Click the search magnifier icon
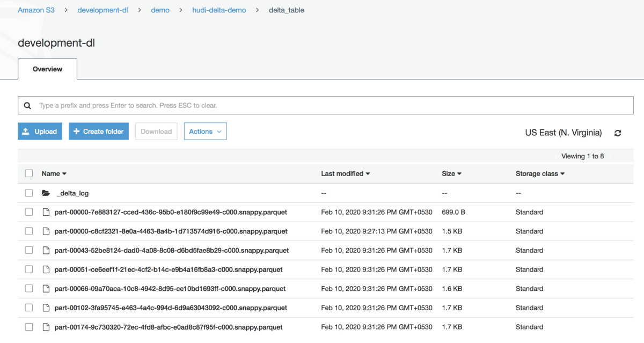The height and width of the screenshot is (343, 644). 27,106
